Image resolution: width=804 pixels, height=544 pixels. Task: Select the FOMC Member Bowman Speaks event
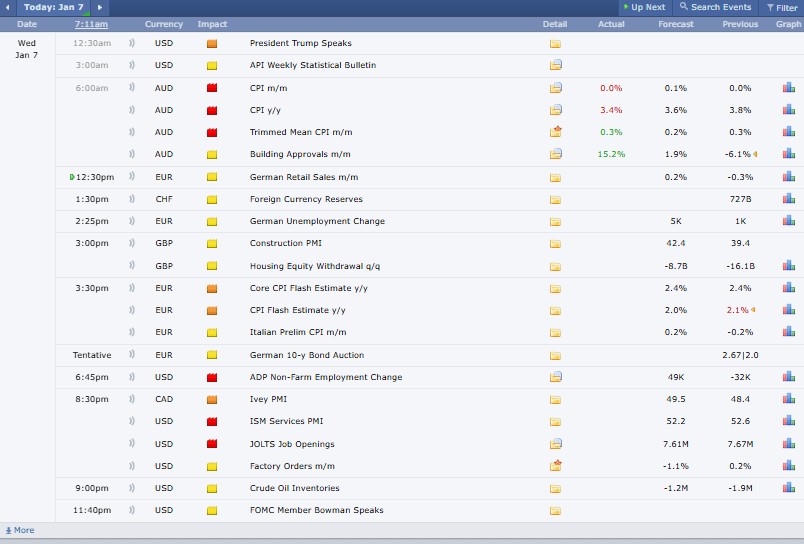pos(316,510)
